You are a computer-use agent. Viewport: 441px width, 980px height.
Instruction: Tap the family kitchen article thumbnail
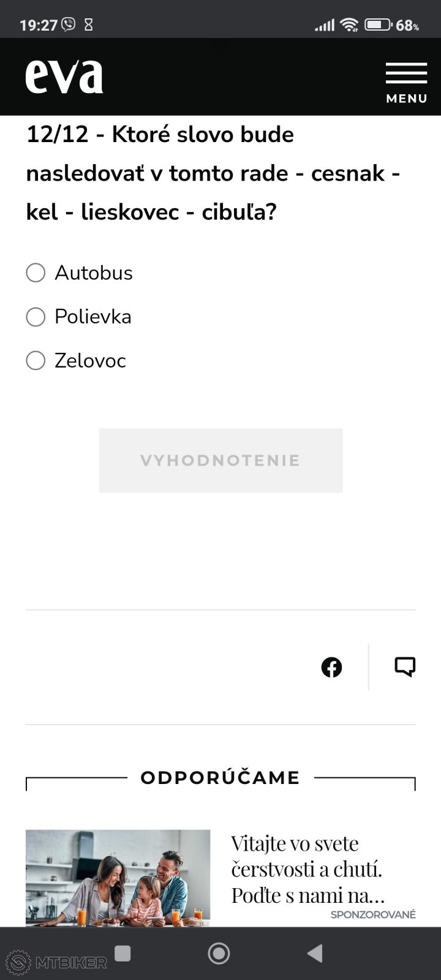(x=118, y=877)
